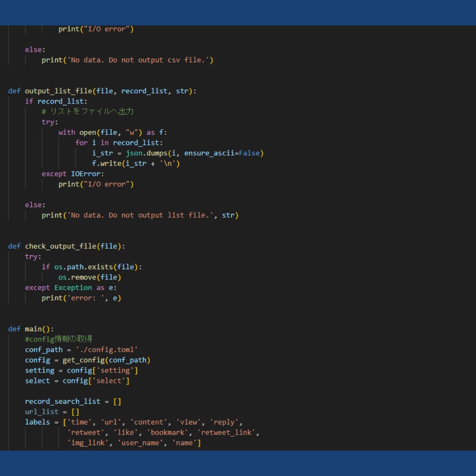The image size is (476, 476).
Task: Click the 'except Exception as e' line
Action: 71,288
